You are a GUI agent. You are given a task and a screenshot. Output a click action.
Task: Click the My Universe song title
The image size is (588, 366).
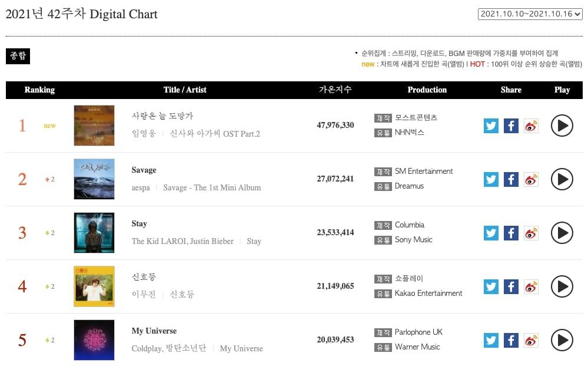click(x=154, y=331)
